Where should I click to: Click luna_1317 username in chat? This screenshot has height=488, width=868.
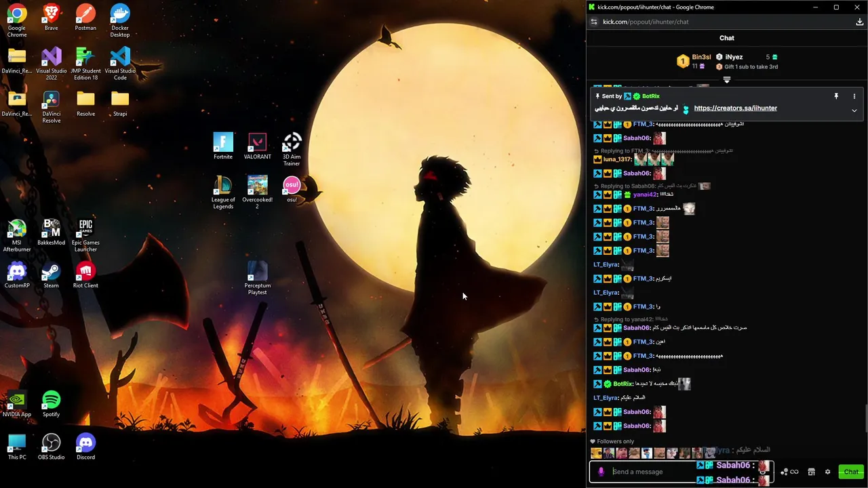click(617, 159)
